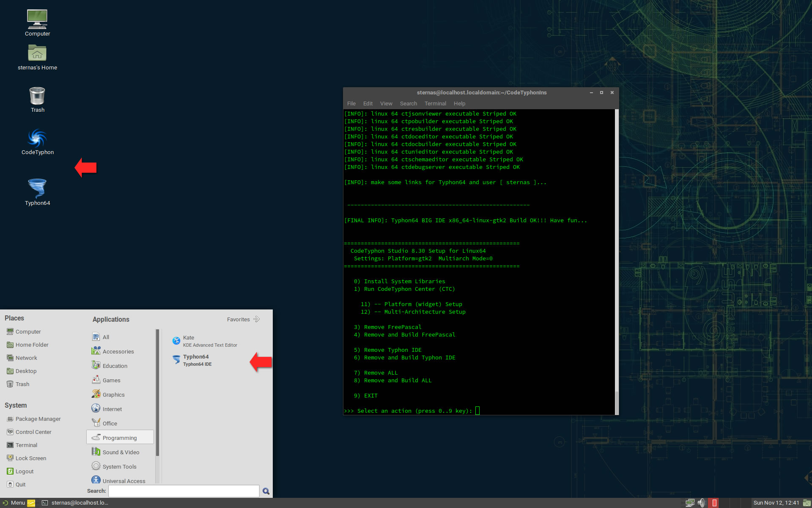Choose Quit in System list
812x508 pixels.
coord(16,484)
